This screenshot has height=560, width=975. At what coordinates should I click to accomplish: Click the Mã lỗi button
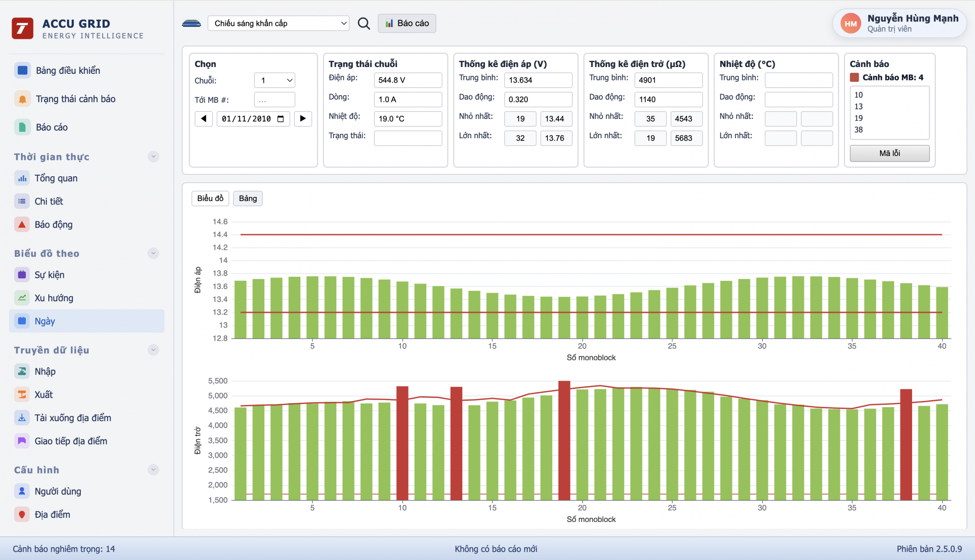pyautogui.click(x=889, y=153)
